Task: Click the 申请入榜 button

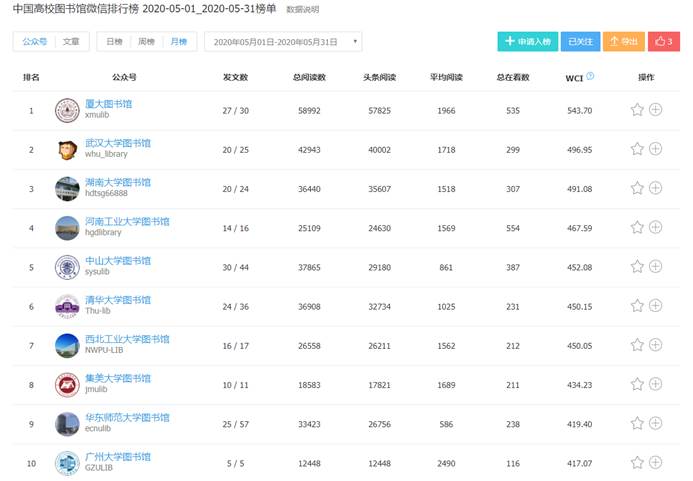Action: point(527,42)
